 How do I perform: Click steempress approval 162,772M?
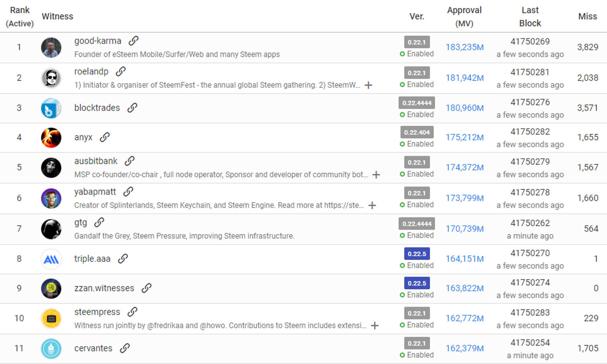tap(465, 318)
